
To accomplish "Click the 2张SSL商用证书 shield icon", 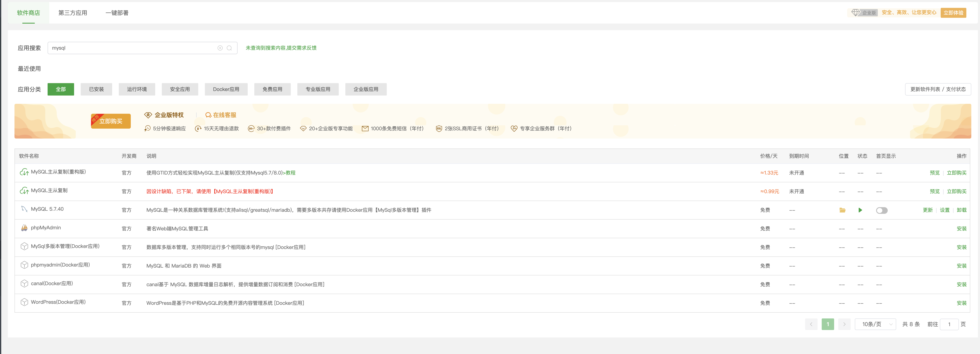I will (x=439, y=129).
